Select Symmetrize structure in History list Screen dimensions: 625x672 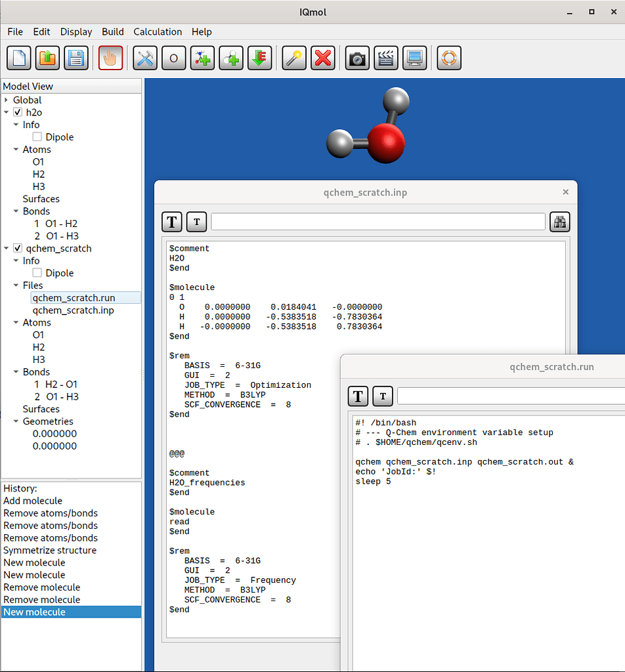pos(50,550)
